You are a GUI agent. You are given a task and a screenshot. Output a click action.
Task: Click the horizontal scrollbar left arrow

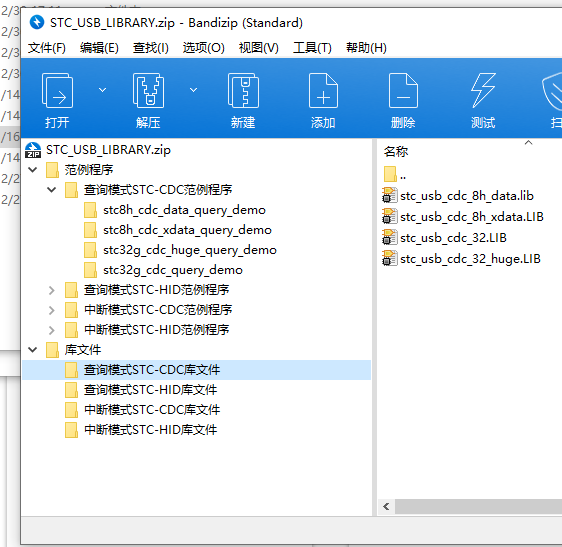386,506
